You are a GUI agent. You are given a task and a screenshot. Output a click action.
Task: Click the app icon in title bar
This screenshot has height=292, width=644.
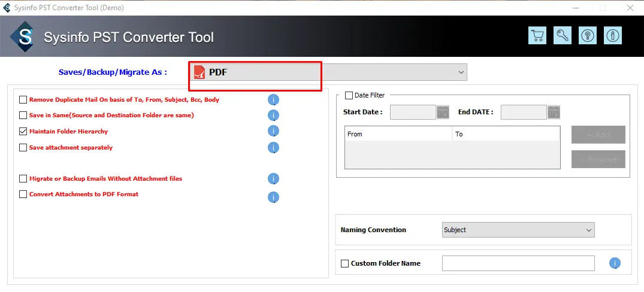tap(7, 8)
